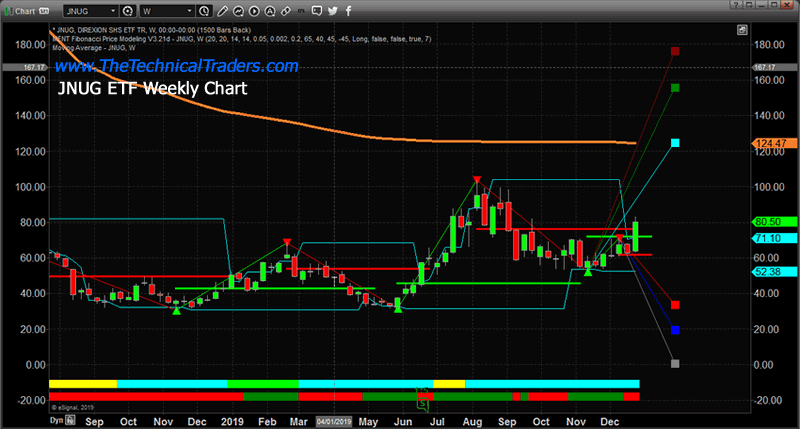Open the studies chart icon
The height and width of the screenshot is (429, 800).
(x=238, y=11)
